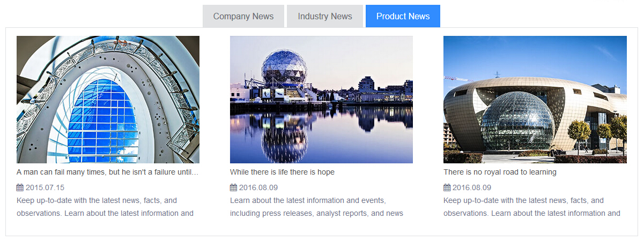The image size is (644, 241).
Task: Click summary starting 'Learn about the latest information'
Action: click(316, 207)
